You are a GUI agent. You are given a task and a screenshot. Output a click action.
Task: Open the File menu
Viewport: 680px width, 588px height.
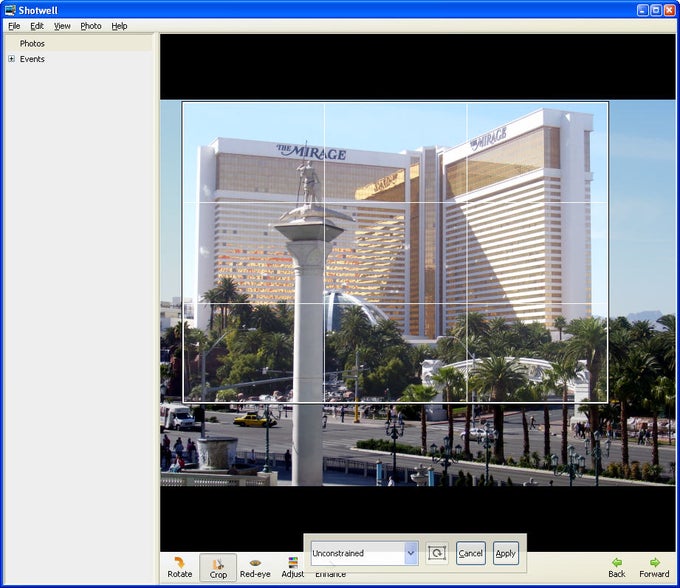click(x=14, y=26)
